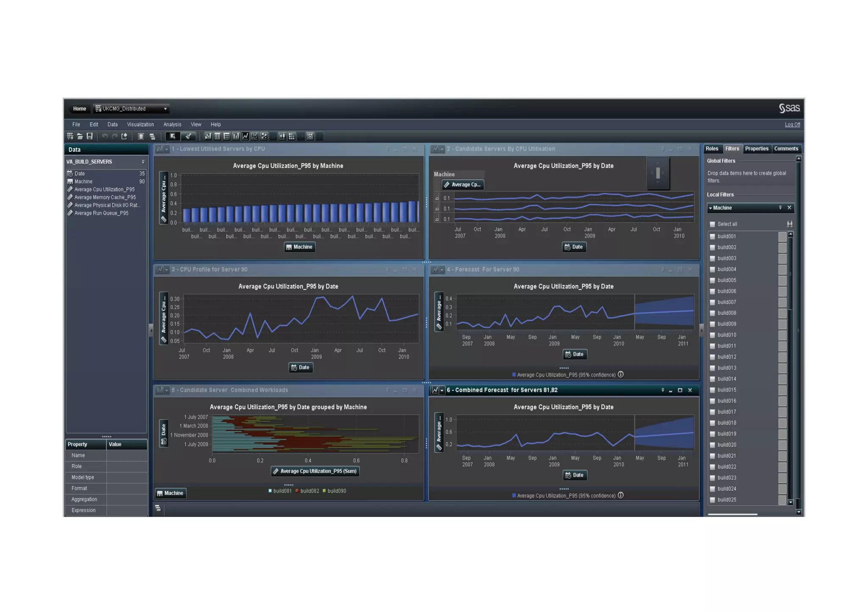Open VA_BUILD_SERVERS data options dropdown
This screenshot has height=613, width=868.
point(143,162)
